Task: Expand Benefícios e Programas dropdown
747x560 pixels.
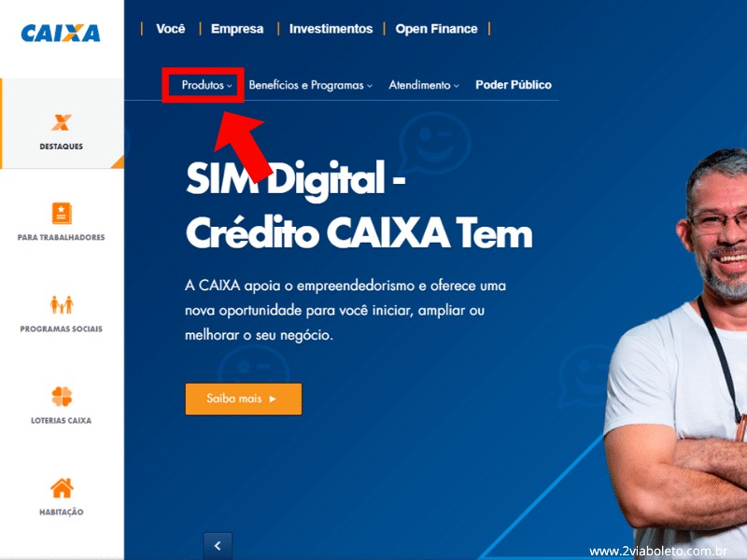Action: coord(310,85)
